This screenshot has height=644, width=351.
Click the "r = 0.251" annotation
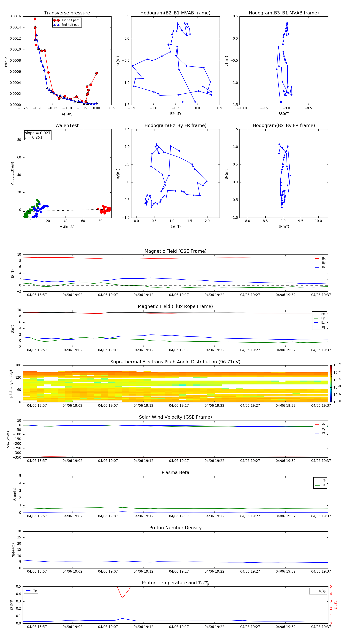click(34, 137)
